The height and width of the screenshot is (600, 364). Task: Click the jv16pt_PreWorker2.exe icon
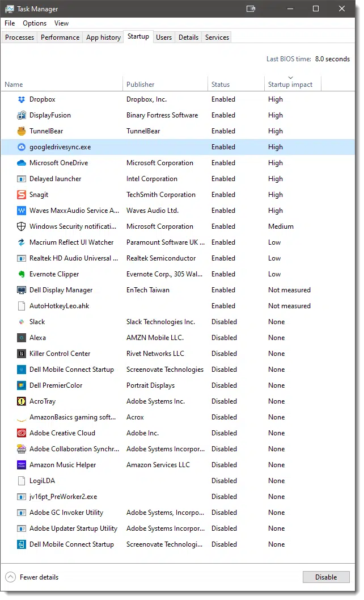[x=22, y=496]
